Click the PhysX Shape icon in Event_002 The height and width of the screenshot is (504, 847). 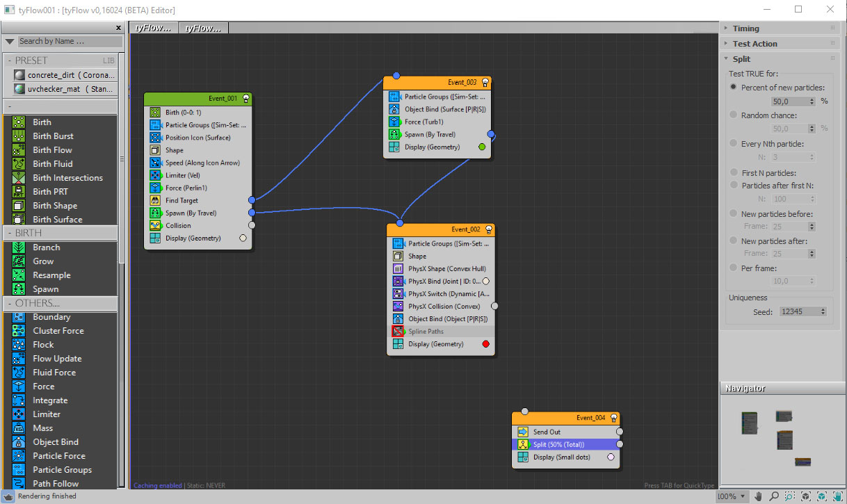(x=398, y=269)
